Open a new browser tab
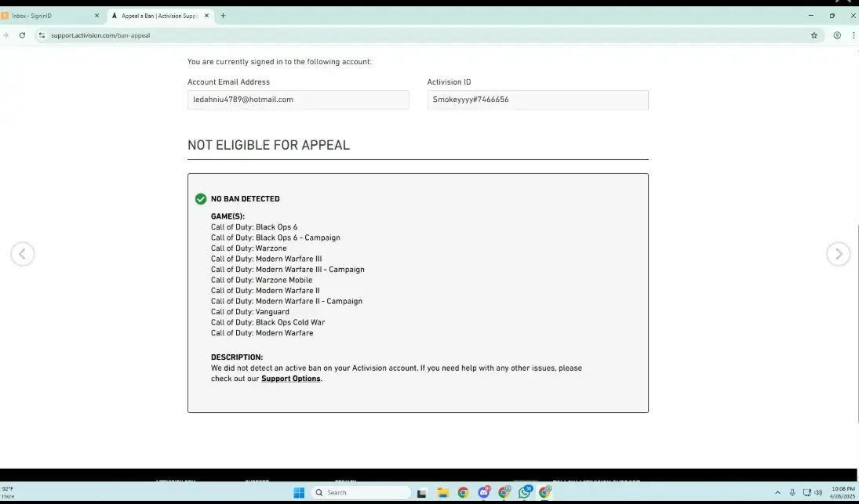The width and height of the screenshot is (859, 504). [x=223, y=16]
